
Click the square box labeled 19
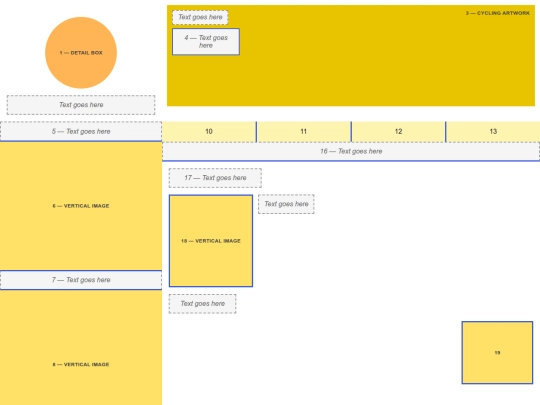[497, 352]
